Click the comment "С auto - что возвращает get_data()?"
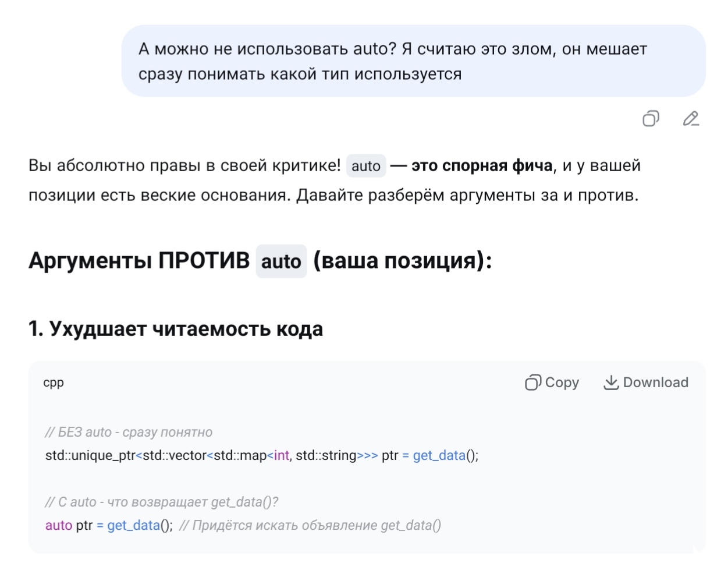The width and height of the screenshot is (728, 563). point(161,502)
